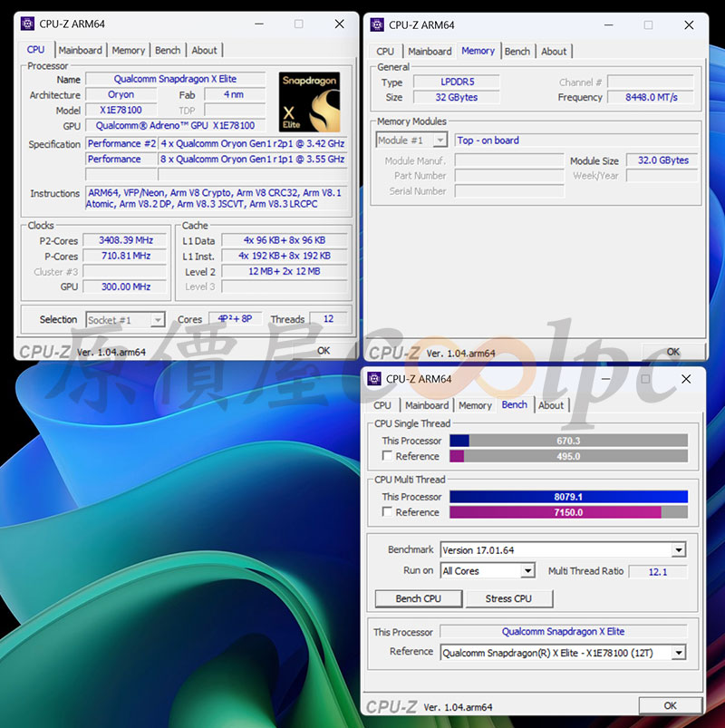Click CPU-Z app icon in Bench window title bar
725x728 pixels.
coord(374,379)
